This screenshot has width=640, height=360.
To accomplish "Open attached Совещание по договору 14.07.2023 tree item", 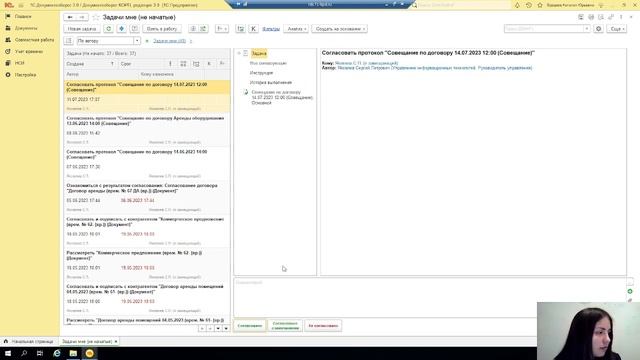I will (282, 98).
